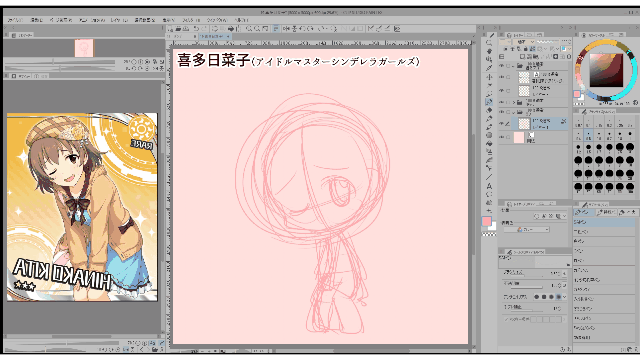Open the layer blending mode dropdown
The height and width of the screenshot is (360, 640).
coord(524,42)
